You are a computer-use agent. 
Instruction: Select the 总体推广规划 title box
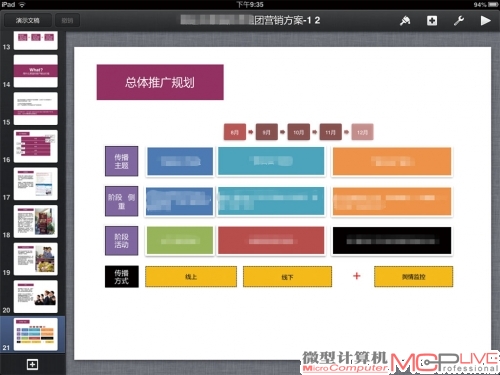160,82
